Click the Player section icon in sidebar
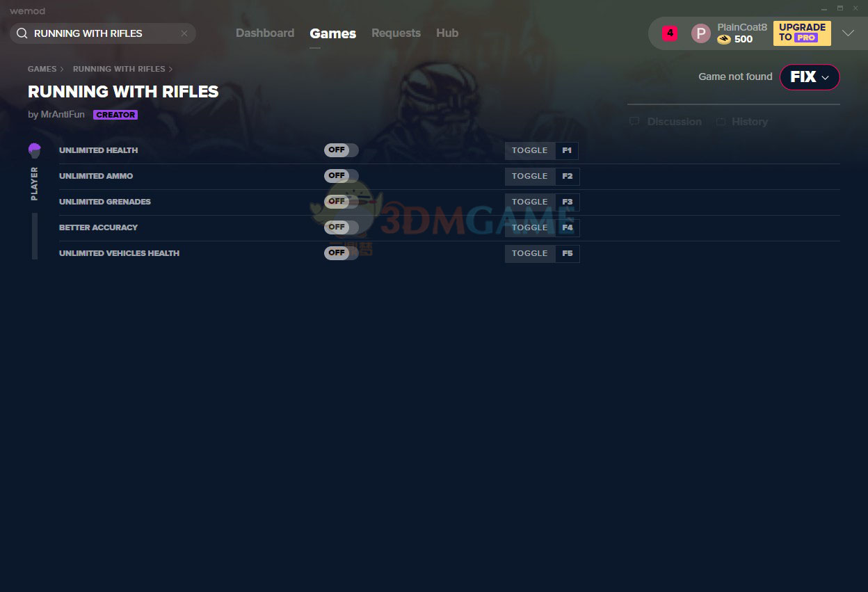Viewport: 868px width, 592px height. [x=34, y=149]
